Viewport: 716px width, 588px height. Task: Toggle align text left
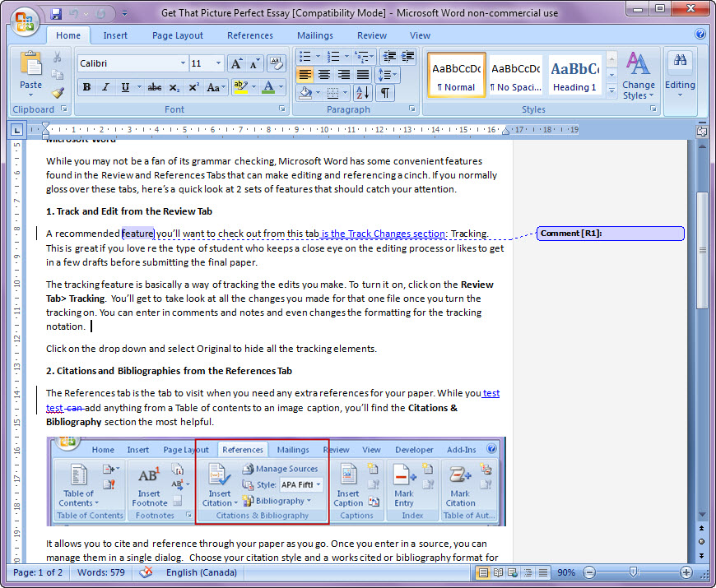coord(305,74)
